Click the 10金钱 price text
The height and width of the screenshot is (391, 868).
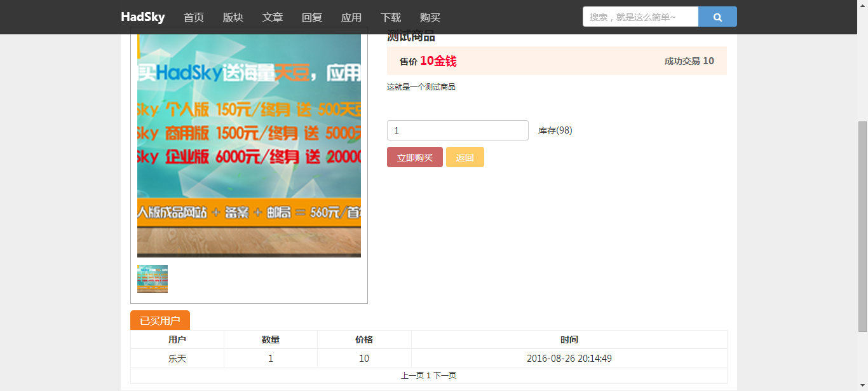coord(438,61)
